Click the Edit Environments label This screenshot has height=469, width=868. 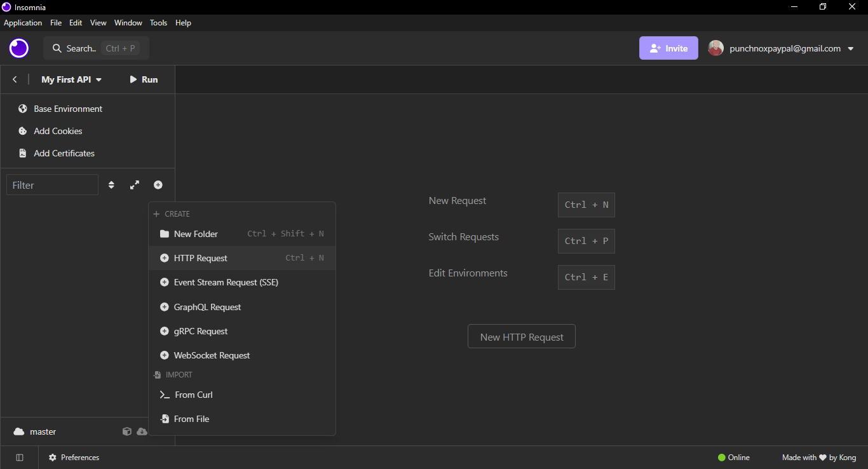coord(468,273)
